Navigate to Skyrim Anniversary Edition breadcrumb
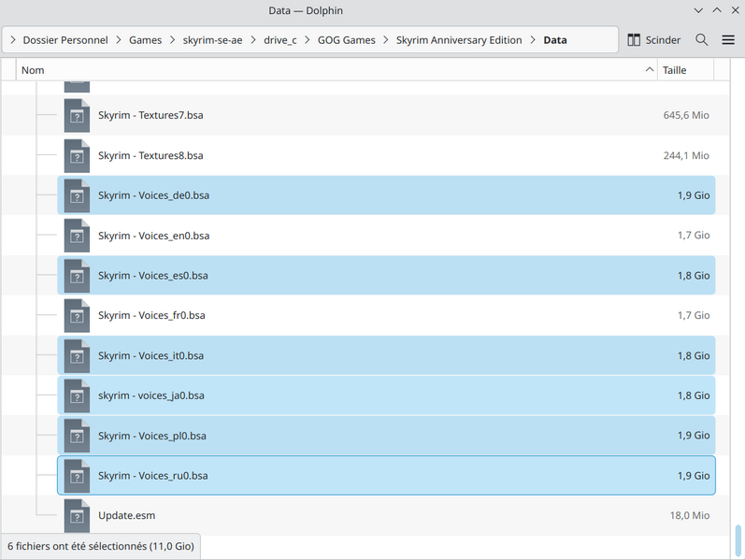Viewport: 745px width, 560px height. pyautogui.click(x=459, y=40)
